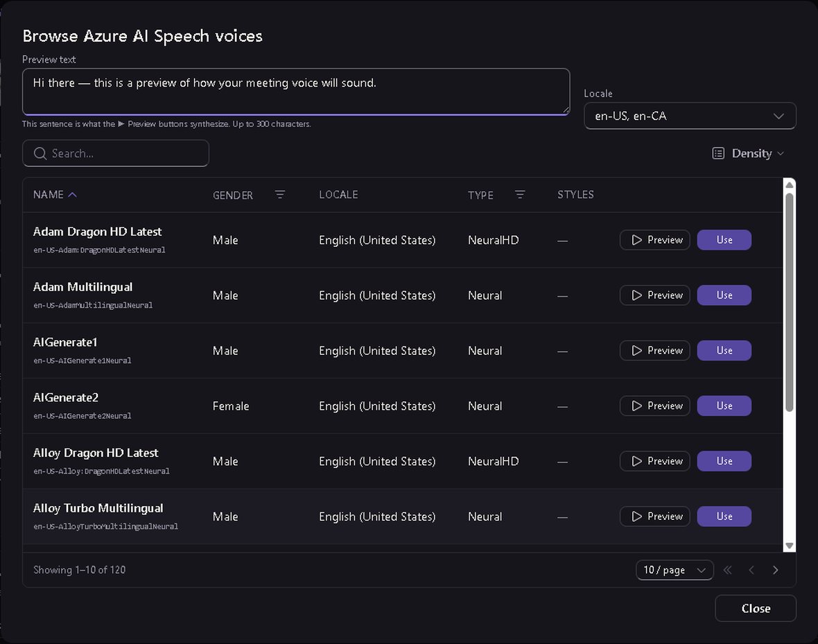Image resolution: width=818 pixels, height=644 pixels.
Task: Click the en-US-AIGenerate2Neural identifier text
Action: pos(82,416)
